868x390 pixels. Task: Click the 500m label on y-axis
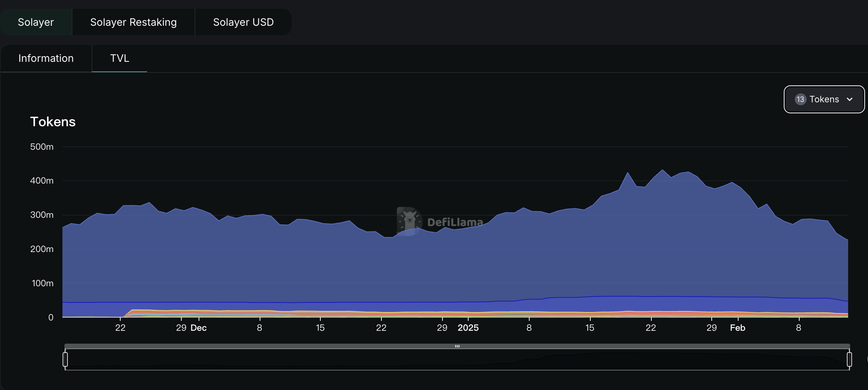point(42,147)
